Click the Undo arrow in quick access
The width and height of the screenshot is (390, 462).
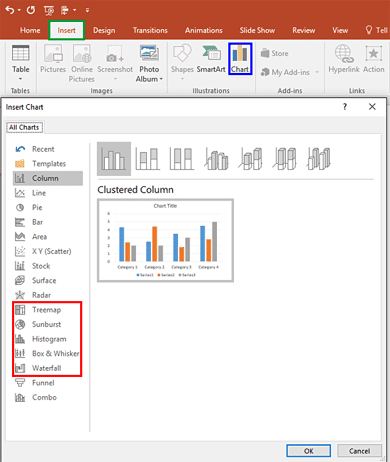[x=10, y=10]
